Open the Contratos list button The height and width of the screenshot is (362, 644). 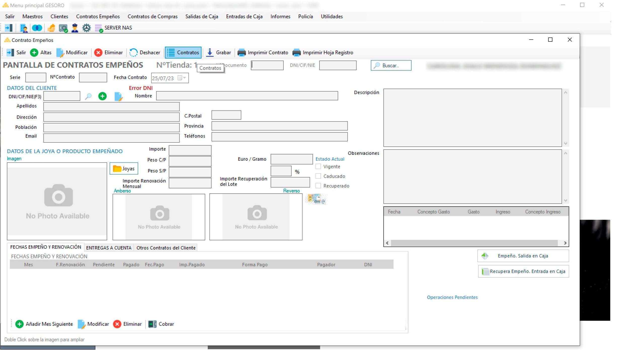click(183, 53)
